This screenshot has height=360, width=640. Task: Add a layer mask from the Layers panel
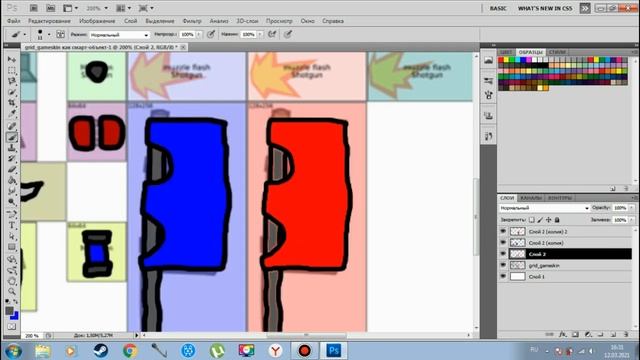pos(575,334)
